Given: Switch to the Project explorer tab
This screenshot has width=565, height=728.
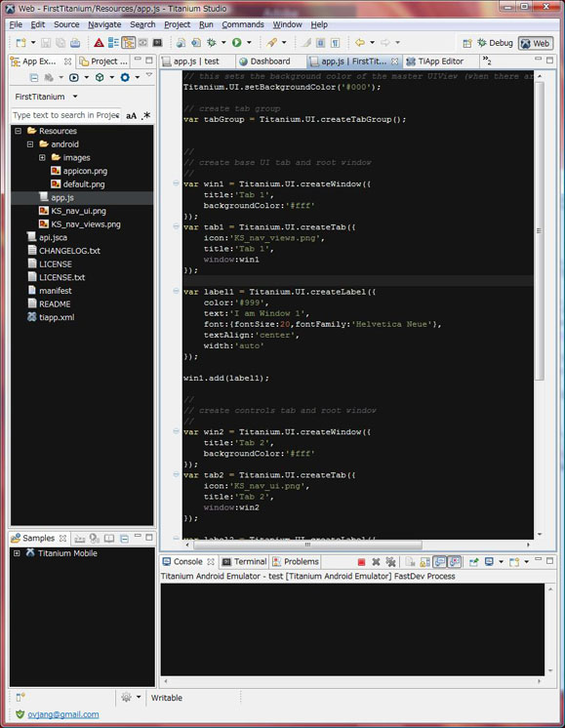Looking at the screenshot, I should pyautogui.click(x=103, y=61).
